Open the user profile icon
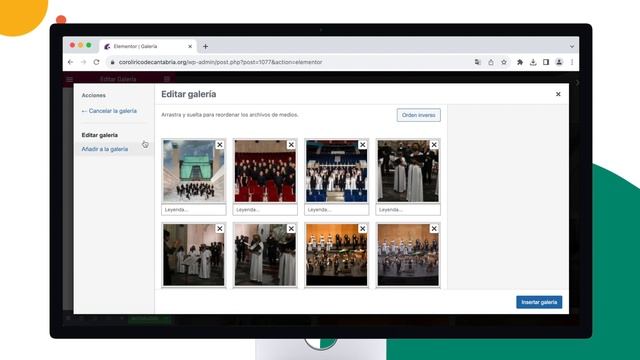The height and width of the screenshot is (360, 640). click(x=559, y=62)
